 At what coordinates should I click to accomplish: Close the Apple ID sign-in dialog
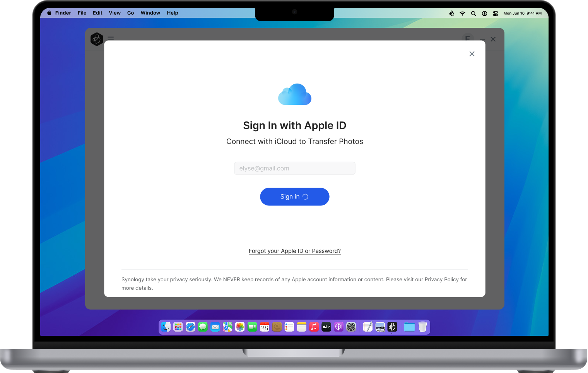coord(472,54)
